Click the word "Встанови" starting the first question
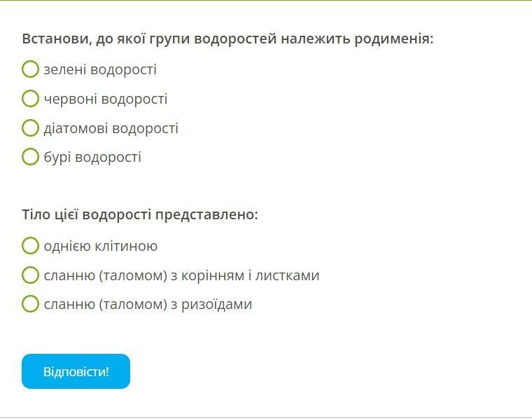The image size is (532, 419). (55, 39)
